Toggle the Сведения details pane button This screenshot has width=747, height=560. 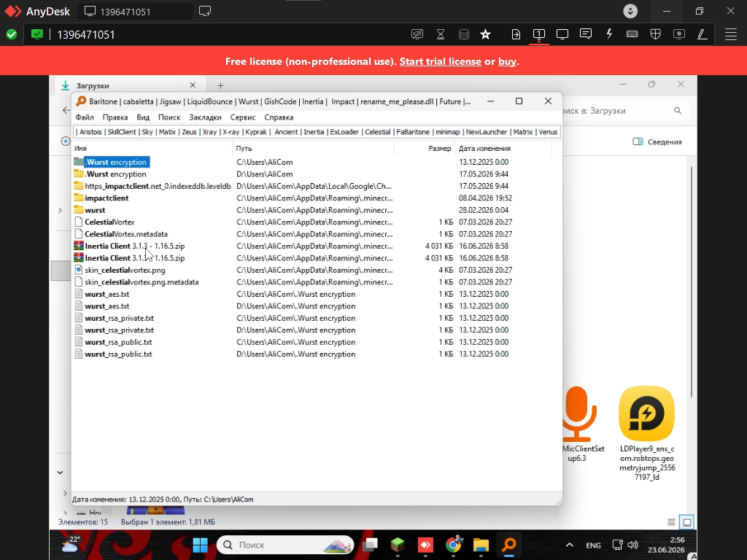657,142
